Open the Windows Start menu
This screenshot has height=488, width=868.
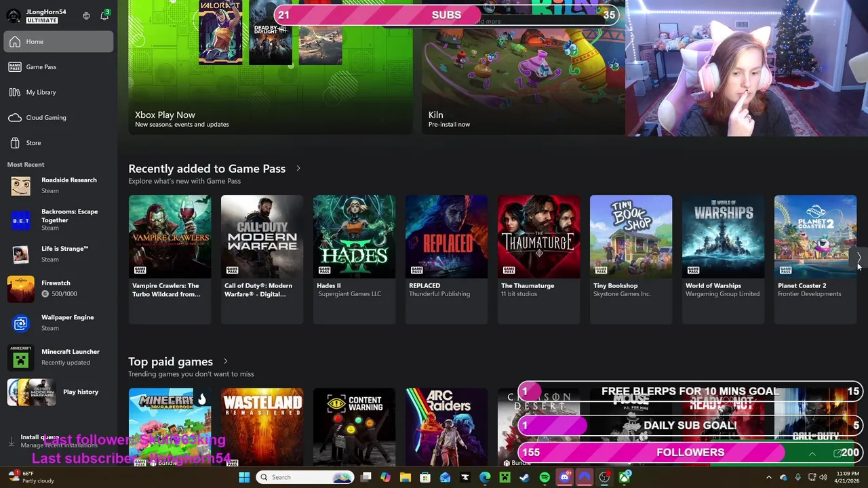pos(244,477)
